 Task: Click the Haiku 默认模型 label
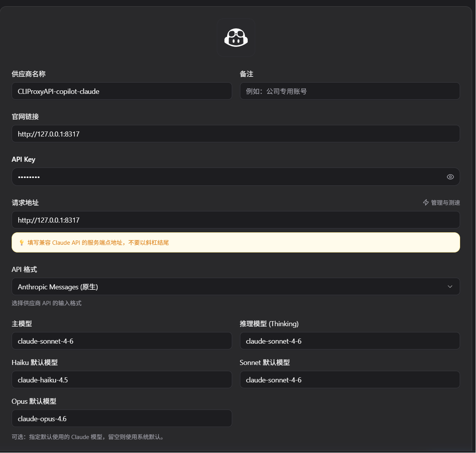tap(34, 363)
